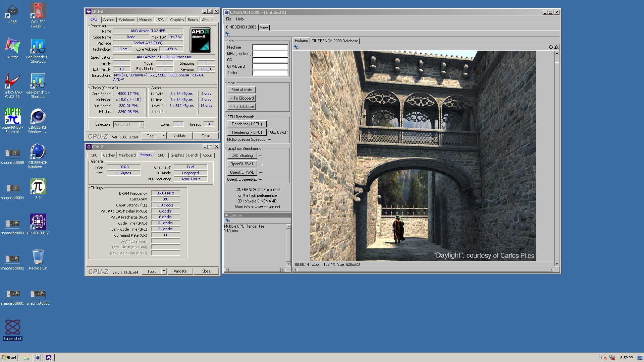Click the Tester input field
Viewport: 644px width, 362px height.
click(x=270, y=73)
